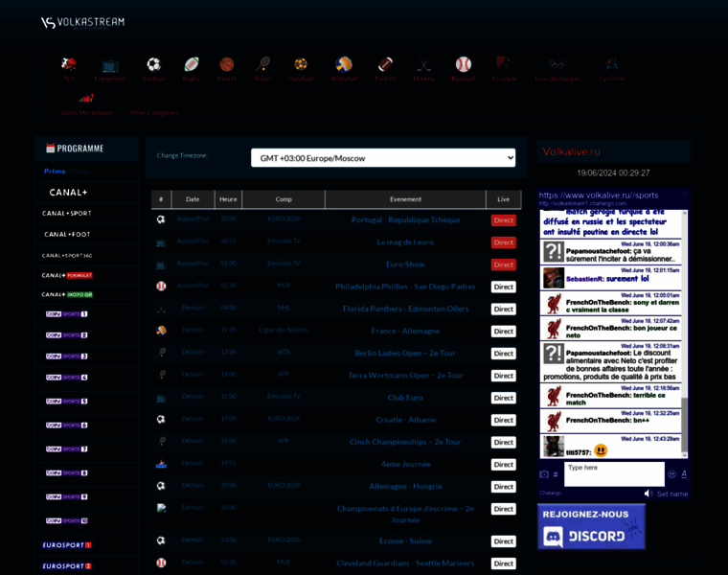Click the Evenement column header
This screenshot has width=728, height=575.
pos(405,199)
